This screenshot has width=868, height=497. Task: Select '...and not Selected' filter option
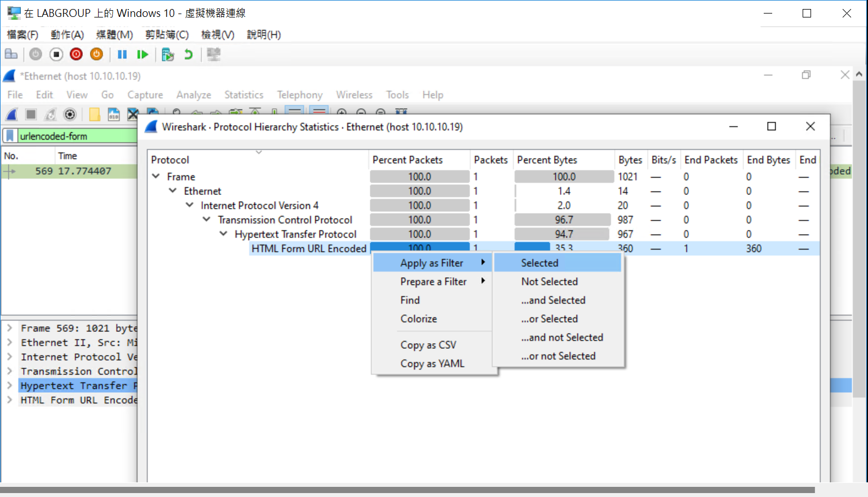(x=561, y=338)
